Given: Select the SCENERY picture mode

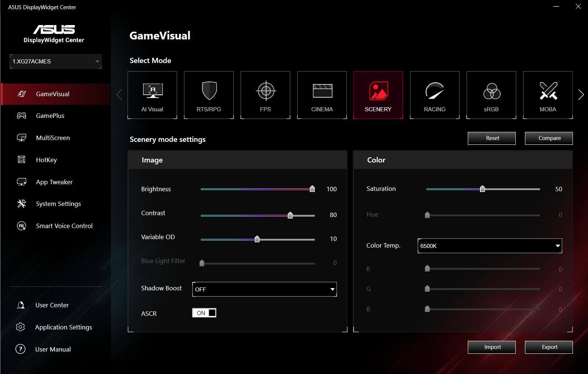Looking at the screenshot, I should [378, 95].
